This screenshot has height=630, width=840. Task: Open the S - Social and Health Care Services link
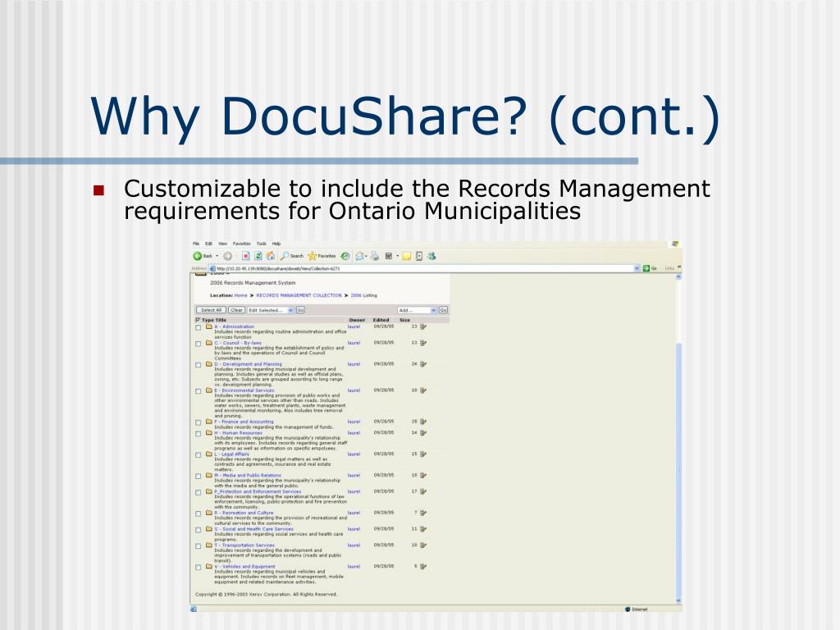pos(254,529)
